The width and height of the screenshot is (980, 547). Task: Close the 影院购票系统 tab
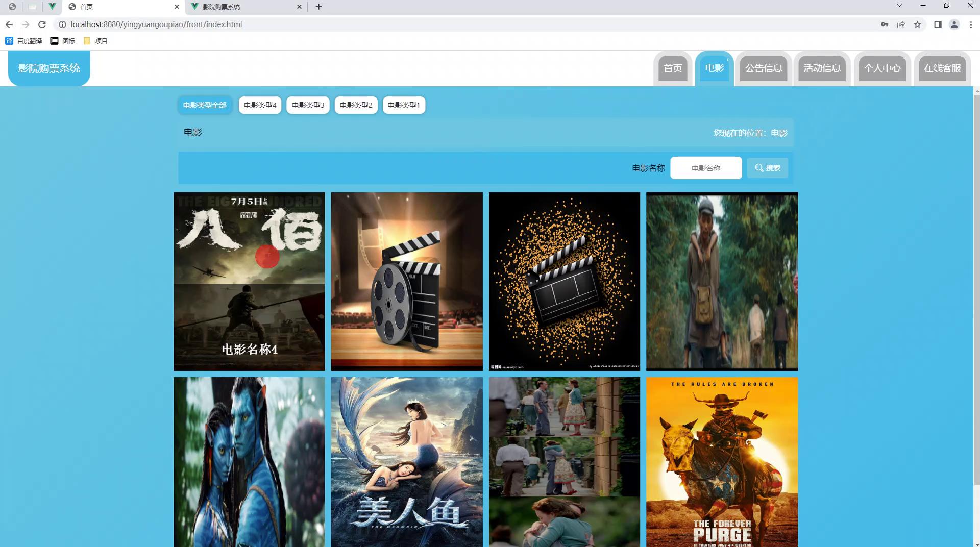(x=299, y=7)
